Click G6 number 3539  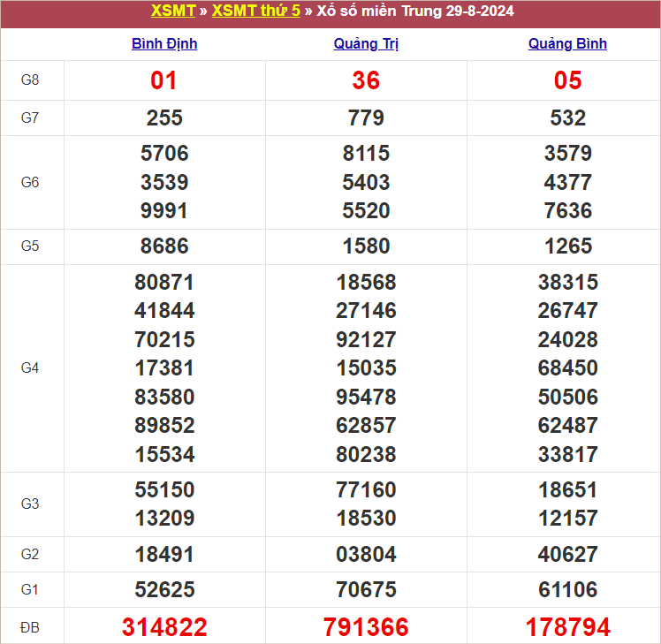pos(164,183)
